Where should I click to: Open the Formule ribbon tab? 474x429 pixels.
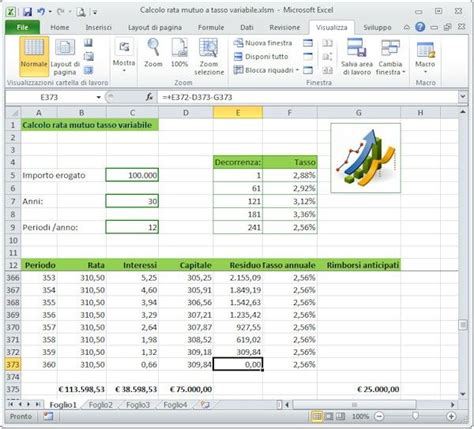[211, 27]
